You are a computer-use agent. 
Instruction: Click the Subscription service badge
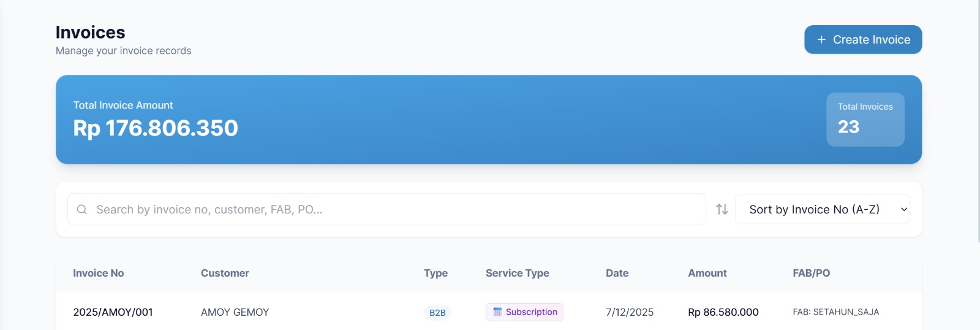coord(524,312)
